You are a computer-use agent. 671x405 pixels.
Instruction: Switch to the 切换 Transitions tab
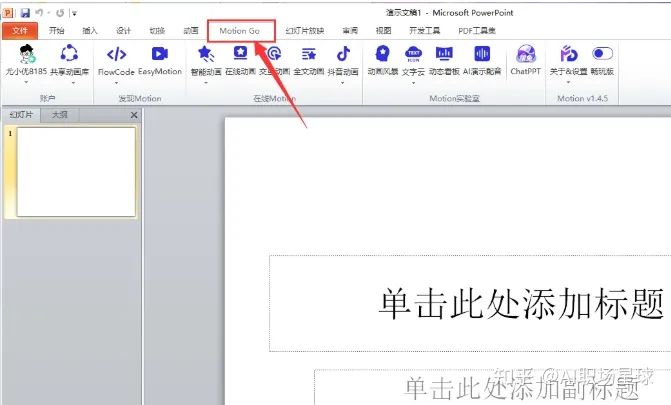(157, 31)
